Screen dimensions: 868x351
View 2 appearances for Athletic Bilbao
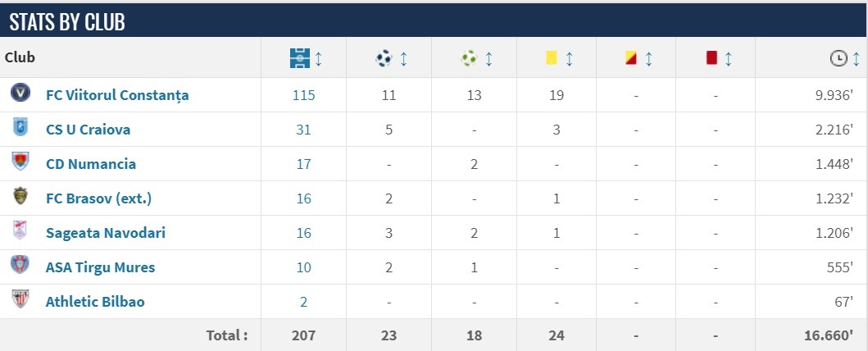[x=303, y=302]
